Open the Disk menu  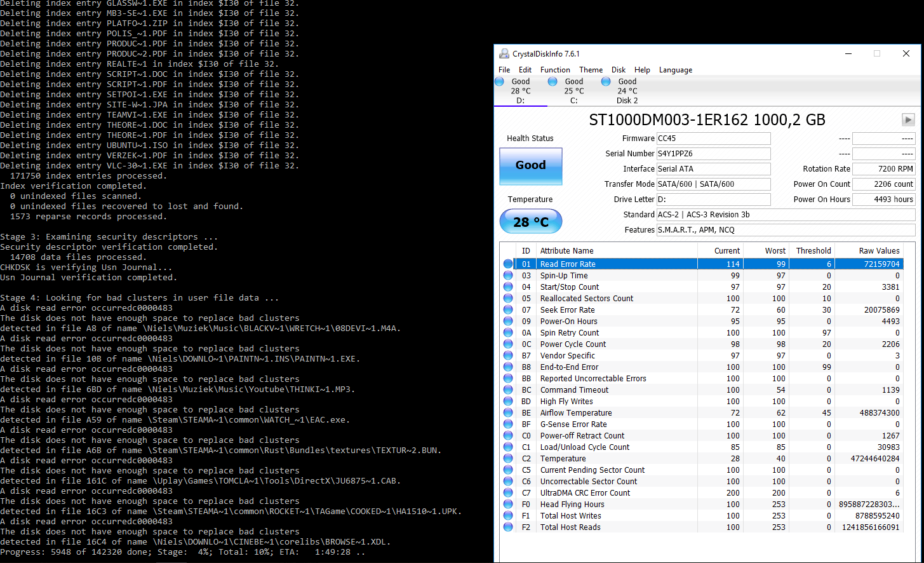(x=619, y=70)
